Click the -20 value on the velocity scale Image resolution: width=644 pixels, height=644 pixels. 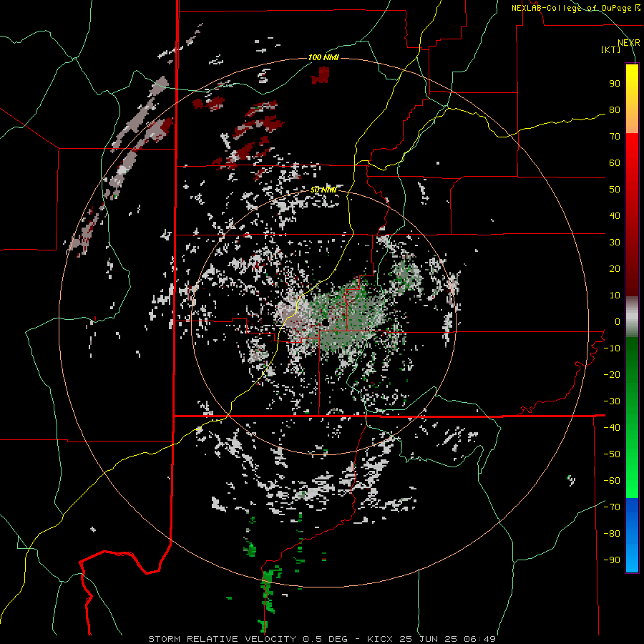pos(612,374)
